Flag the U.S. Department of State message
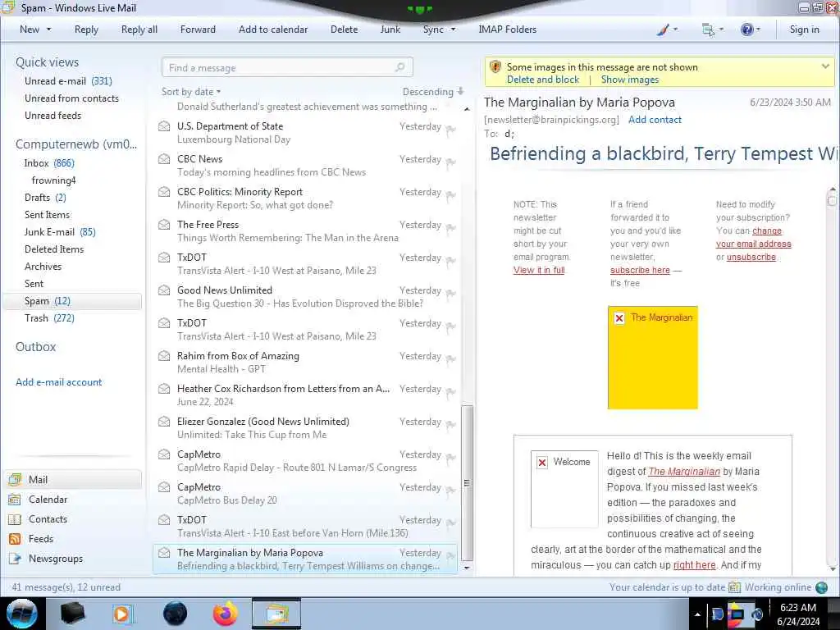 click(x=450, y=130)
